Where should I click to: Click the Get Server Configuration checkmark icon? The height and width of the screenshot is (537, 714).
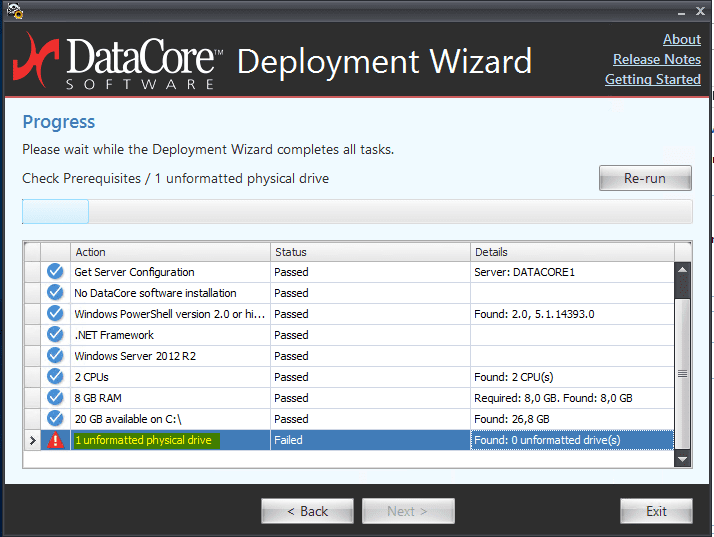pyautogui.click(x=55, y=271)
